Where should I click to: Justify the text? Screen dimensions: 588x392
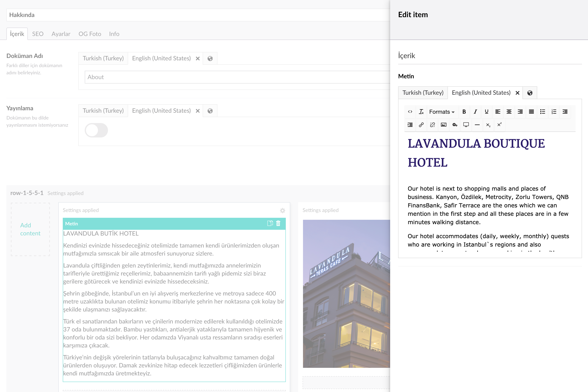531,112
